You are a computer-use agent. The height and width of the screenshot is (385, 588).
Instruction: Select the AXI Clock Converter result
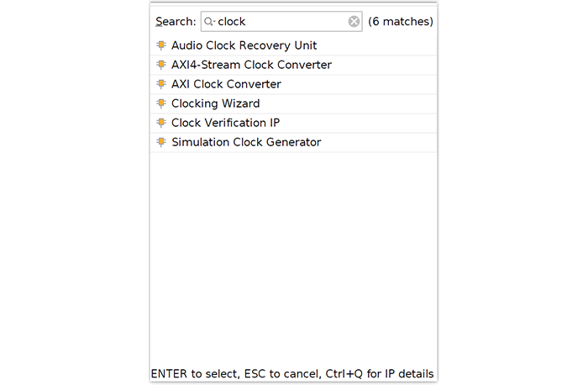click(294, 84)
